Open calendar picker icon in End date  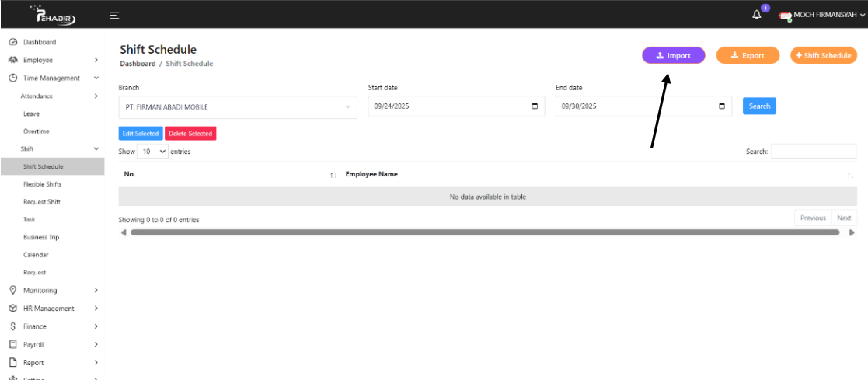tap(722, 106)
